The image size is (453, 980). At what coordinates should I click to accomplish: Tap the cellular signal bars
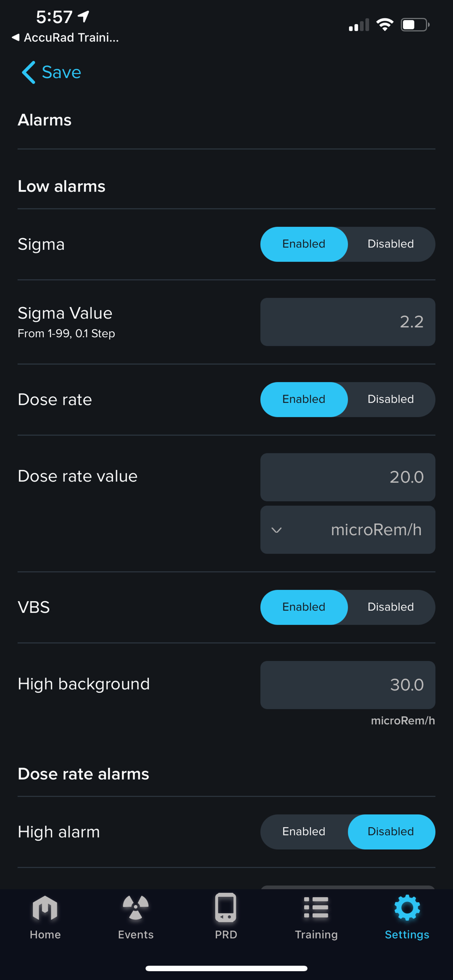coord(358,25)
